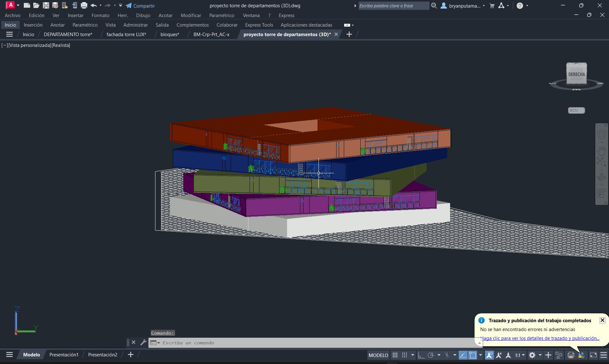Click the Clean Screen fullscreen icon

click(593, 355)
